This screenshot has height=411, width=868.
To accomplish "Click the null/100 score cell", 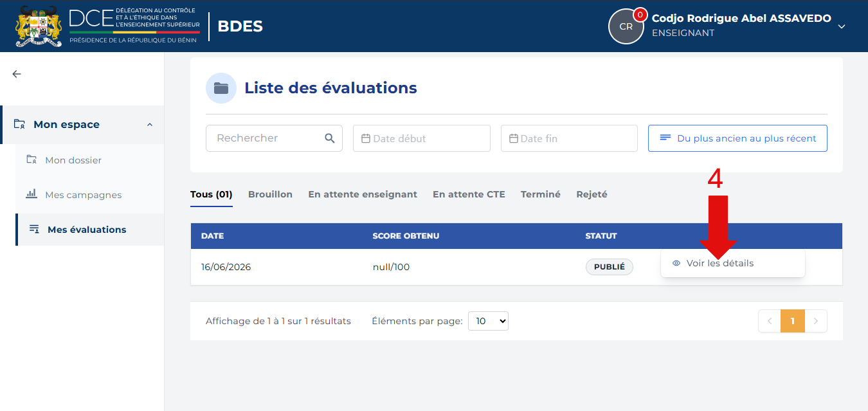I will point(391,267).
